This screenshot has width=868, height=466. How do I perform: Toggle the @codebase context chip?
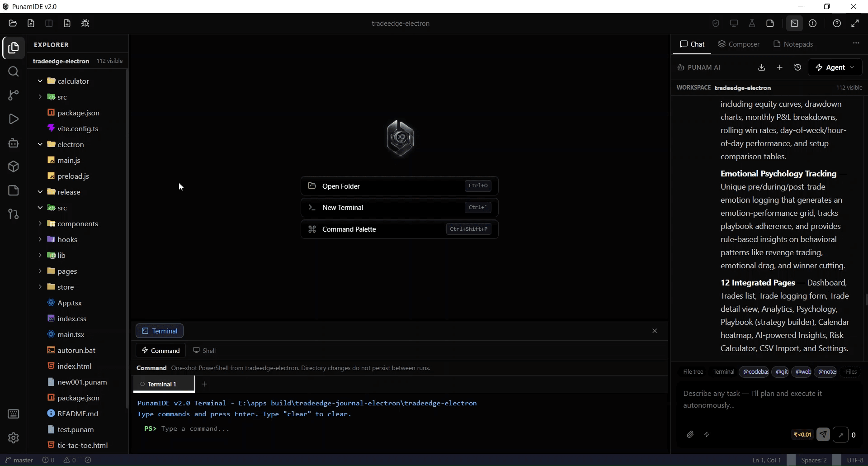click(755, 372)
